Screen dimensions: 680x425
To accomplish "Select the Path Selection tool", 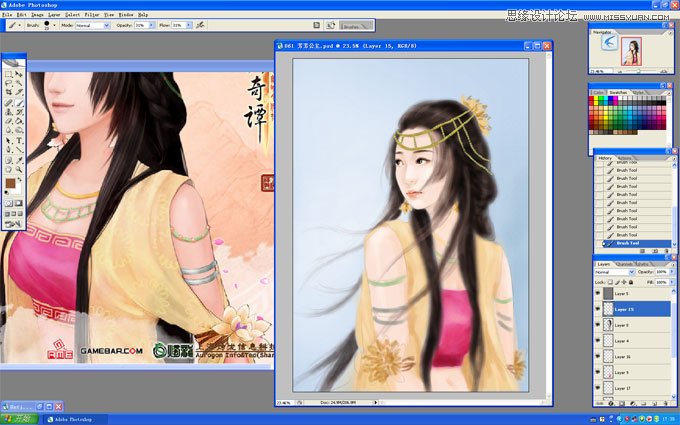I will 8,141.
